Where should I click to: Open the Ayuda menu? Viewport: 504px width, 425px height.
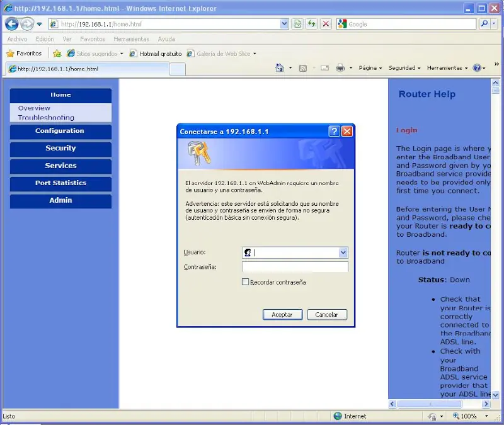coord(166,39)
